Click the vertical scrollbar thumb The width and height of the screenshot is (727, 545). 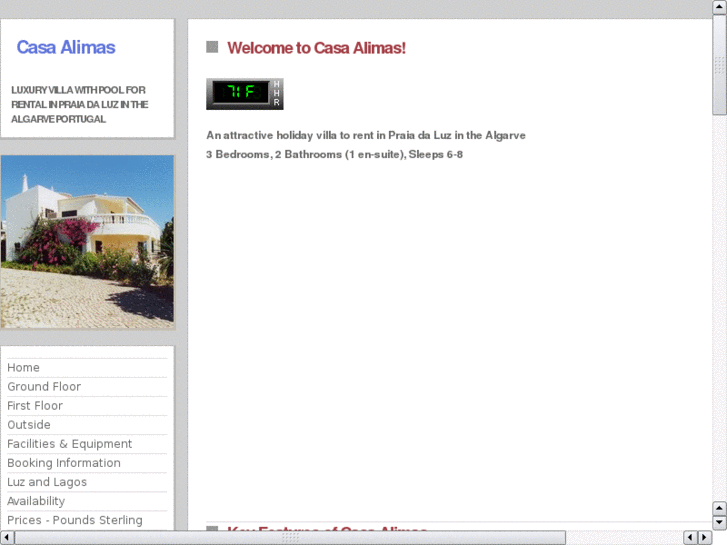click(719, 65)
